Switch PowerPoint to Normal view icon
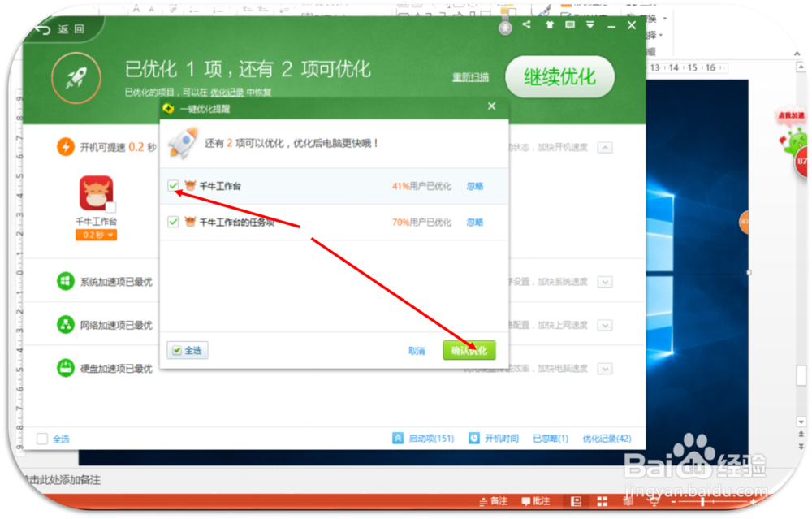 click(576, 501)
